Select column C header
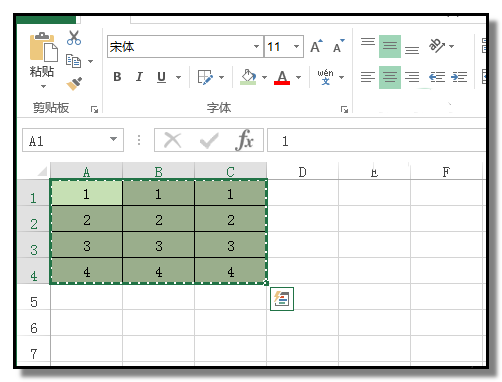The width and height of the screenshot is (502, 382). pos(230,171)
